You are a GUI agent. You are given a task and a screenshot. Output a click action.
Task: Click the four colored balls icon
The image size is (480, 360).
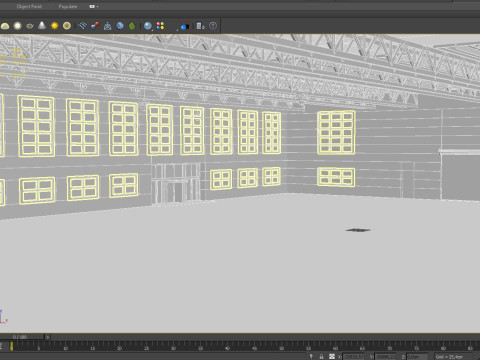pos(160,26)
